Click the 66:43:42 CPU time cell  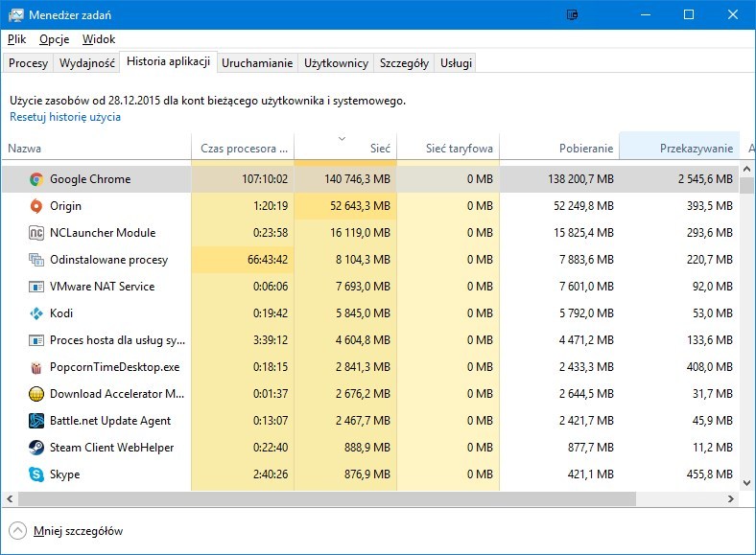(243, 260)
